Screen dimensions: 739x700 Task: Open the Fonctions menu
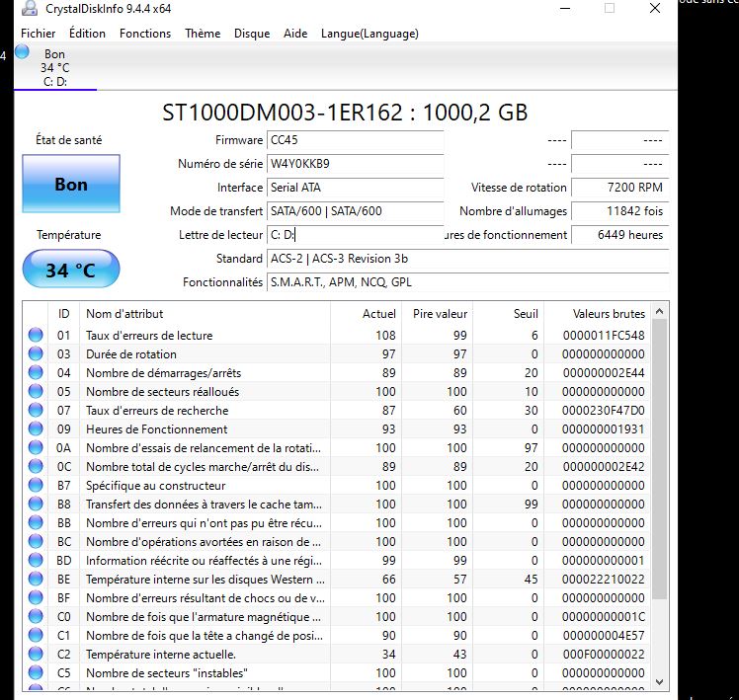(145, 34)
